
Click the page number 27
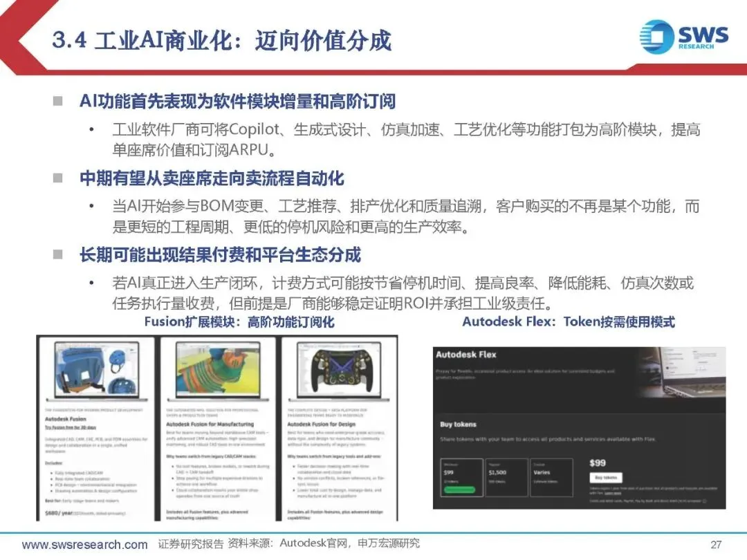coord(716,545)
